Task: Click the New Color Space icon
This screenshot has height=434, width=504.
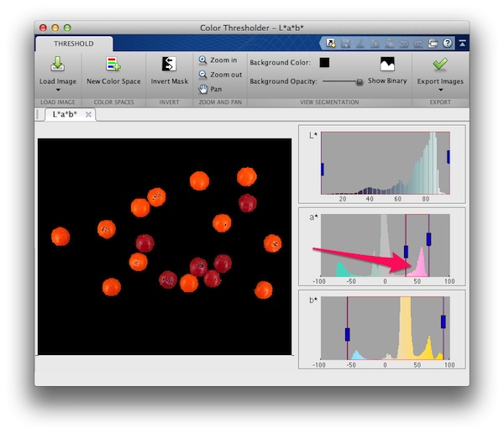Action: click(x=113, y=65)
